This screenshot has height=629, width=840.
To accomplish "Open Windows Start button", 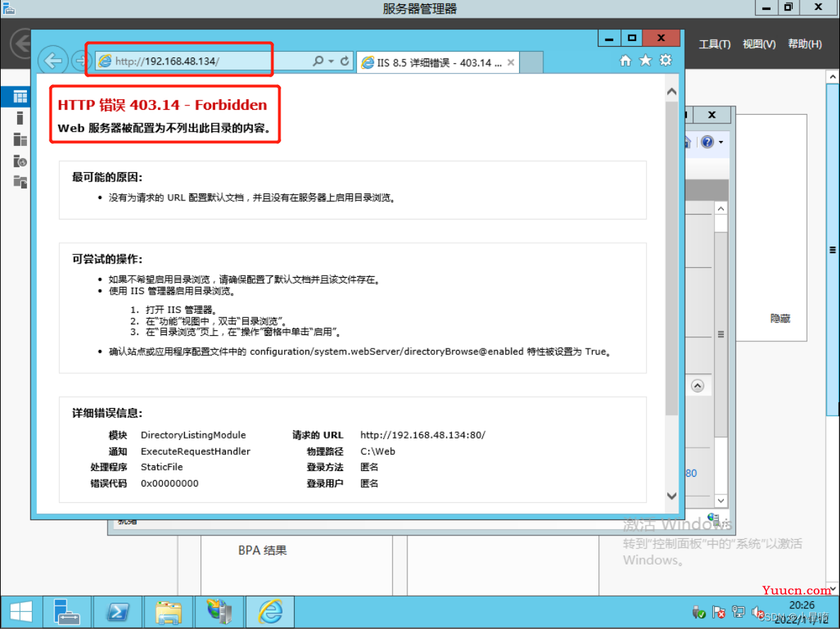I will [x=21, y=612].
